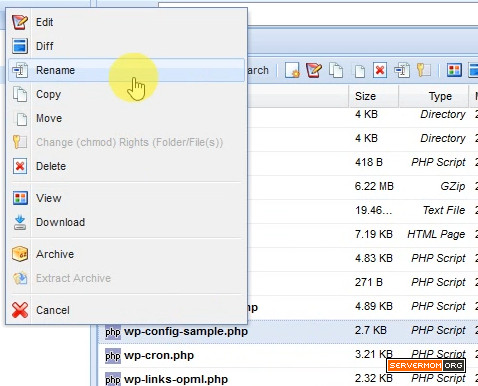The height and width of the screenshot is (386, 478).
Task: Click the chmod key toolbar icon
Action: pos(424,70)
